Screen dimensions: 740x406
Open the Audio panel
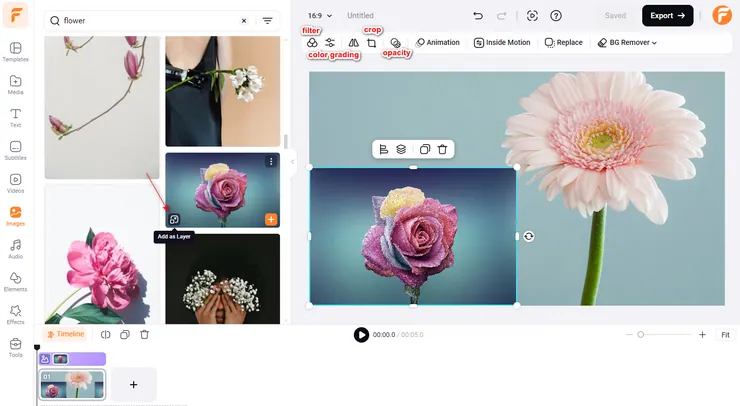coord(16,249)
